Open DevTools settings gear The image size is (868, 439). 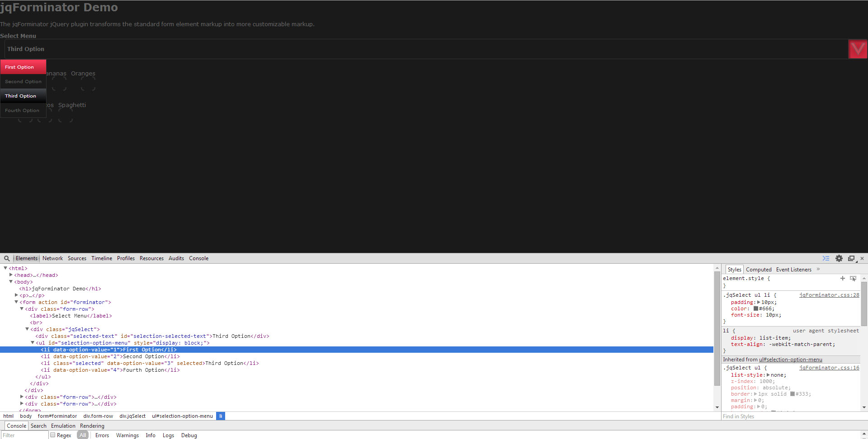pyautogui.click(x=839, y=258)
